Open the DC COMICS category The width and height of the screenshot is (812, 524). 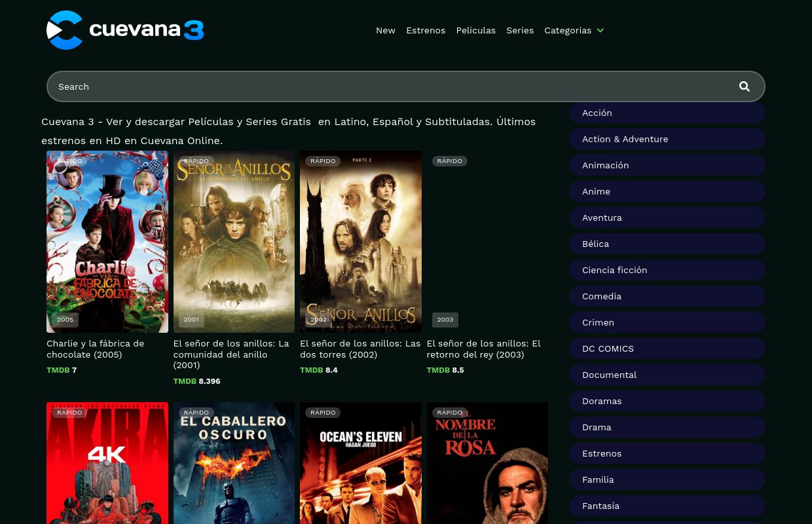(x=667, y=348)
